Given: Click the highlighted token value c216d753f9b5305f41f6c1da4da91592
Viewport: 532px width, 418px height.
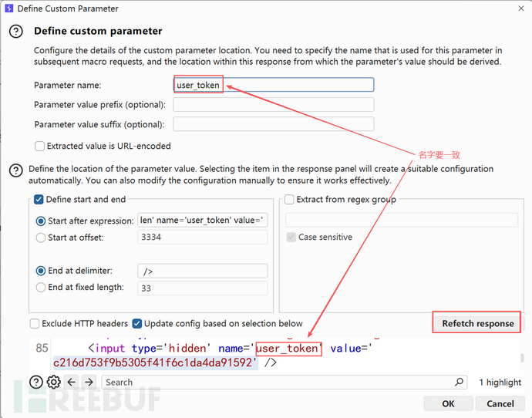Looking at the screenshot, I should (153, 362).
